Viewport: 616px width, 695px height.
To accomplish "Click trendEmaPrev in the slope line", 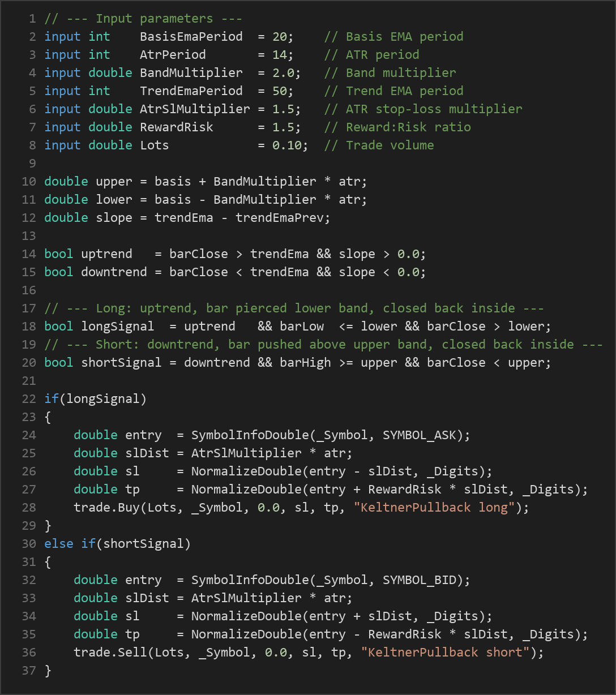I will point(280,218).
